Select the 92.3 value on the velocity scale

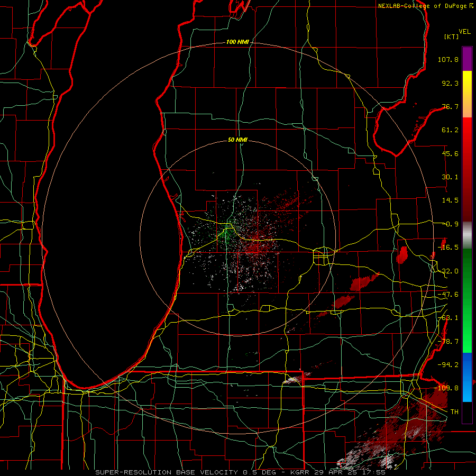click(x=450, y=83)
